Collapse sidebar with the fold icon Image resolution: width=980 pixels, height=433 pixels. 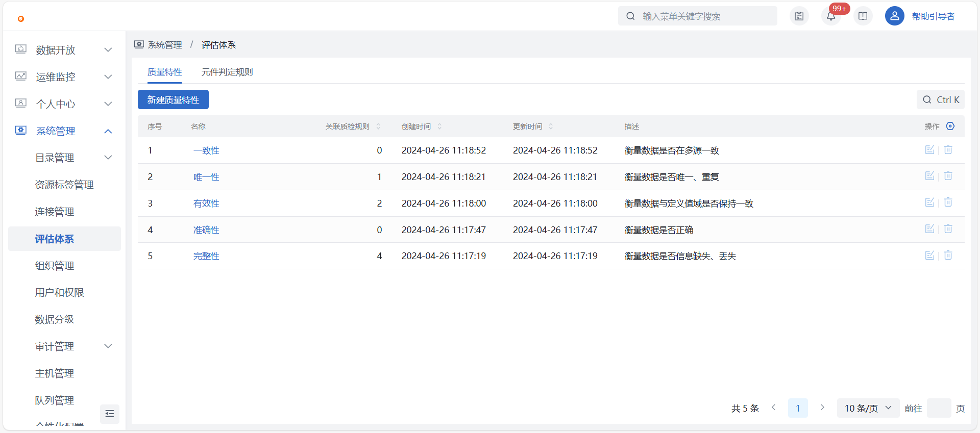click(x=110, y=414)
